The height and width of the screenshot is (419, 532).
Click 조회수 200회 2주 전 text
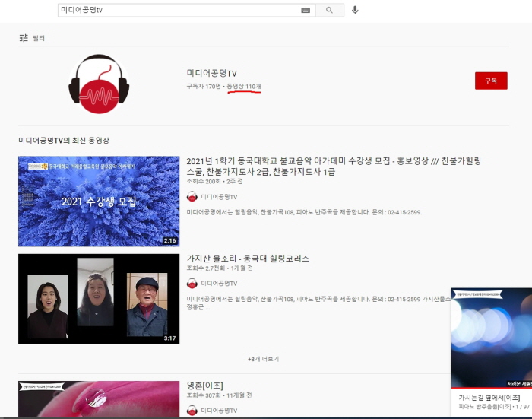point(214,182)
